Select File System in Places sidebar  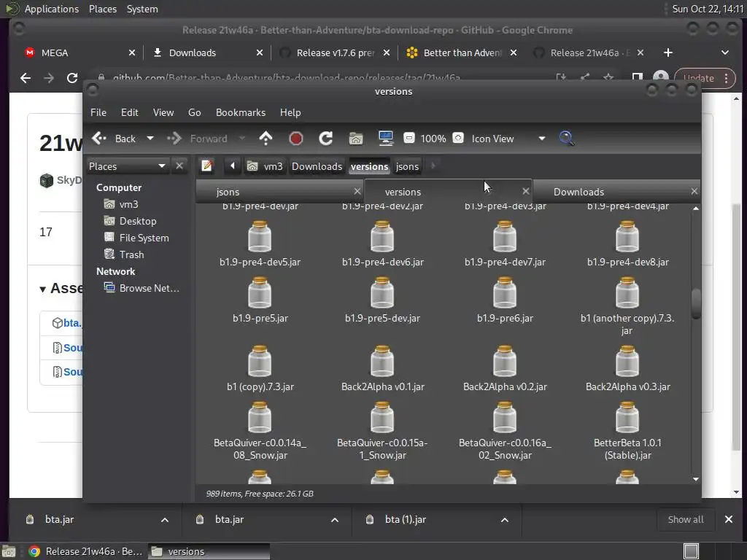point(144,238)
